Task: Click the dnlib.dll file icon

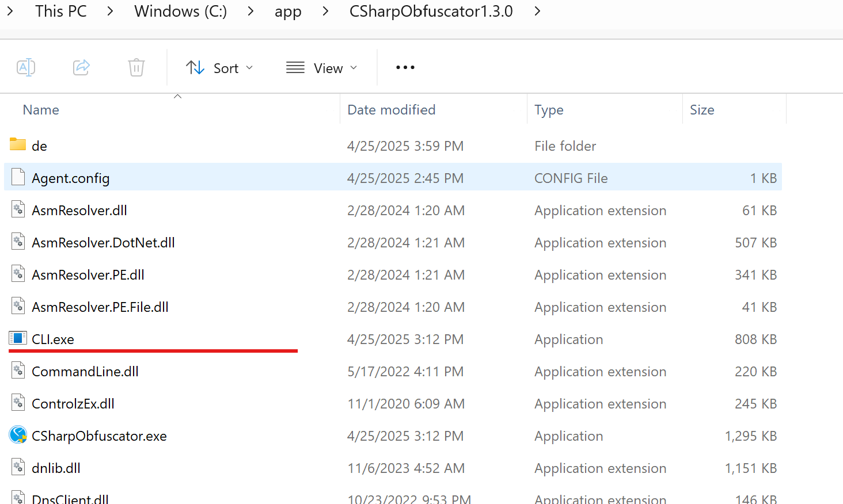Action: pos(18,468)
